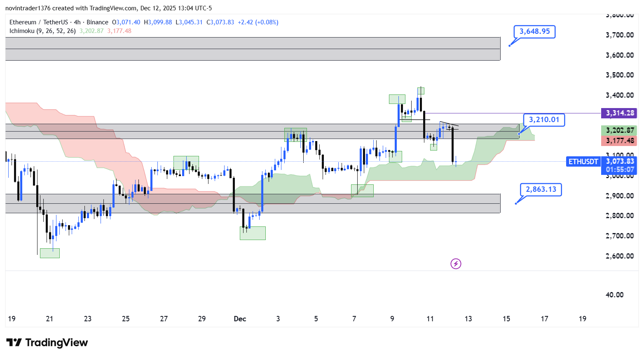Screen dimensions: 644x358
Task: Click the 3,700.00 price scale label
Action: click(619, 35)
